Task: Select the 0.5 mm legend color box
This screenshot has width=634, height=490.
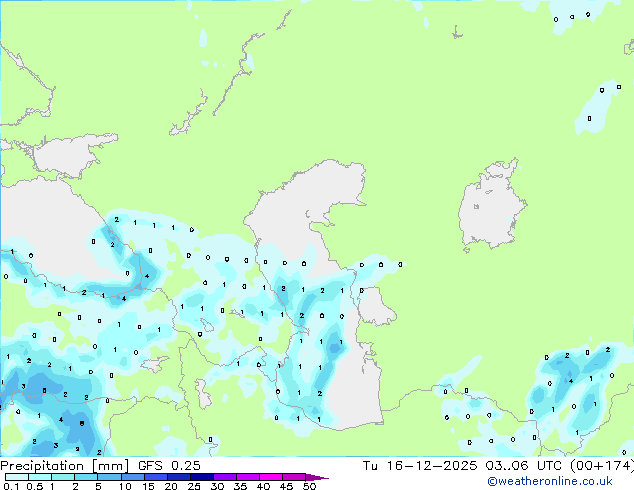Action: (x=40, y=477)
